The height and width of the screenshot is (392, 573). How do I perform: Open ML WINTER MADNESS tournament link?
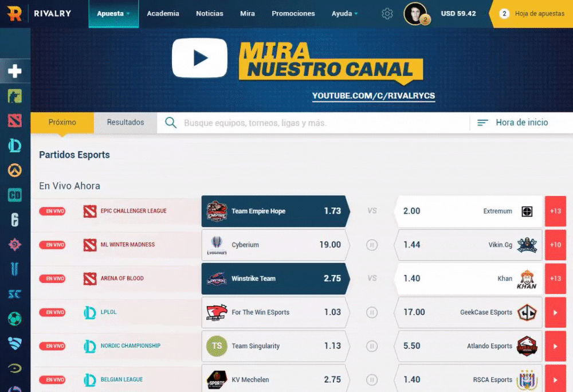(x=128, y=245)
